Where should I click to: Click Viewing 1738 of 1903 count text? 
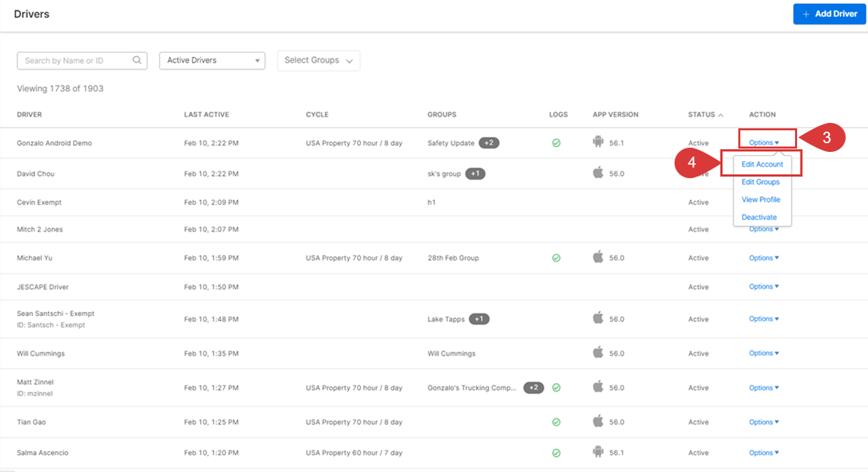[60, 88]
